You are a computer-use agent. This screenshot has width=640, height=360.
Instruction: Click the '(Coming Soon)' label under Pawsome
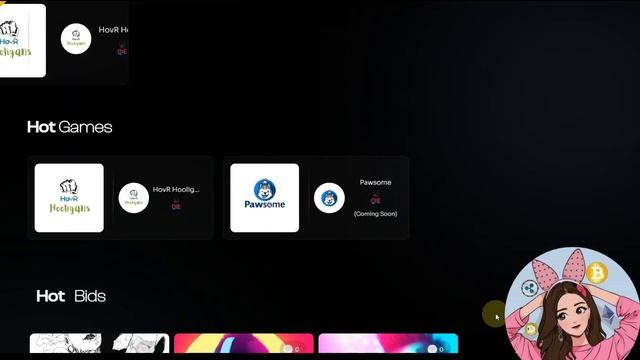[x=376, y=214]
